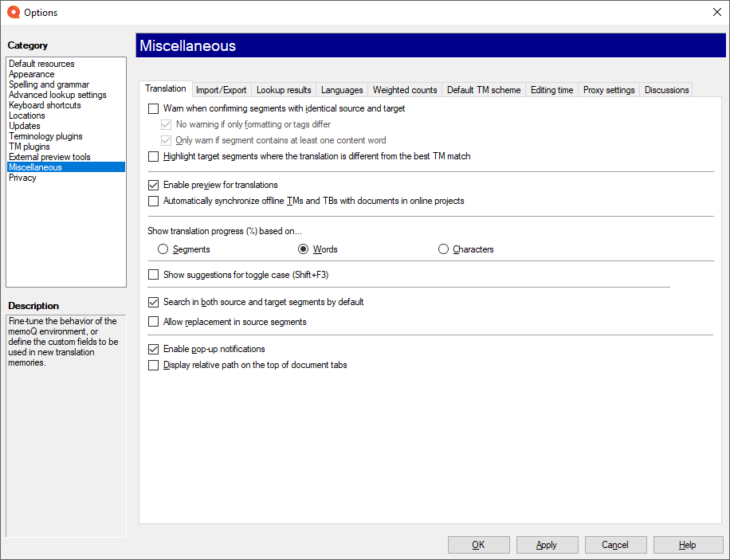The width and height of the screenshot is (730, 560).
Task: Select Segments for translation progress
Action: click(x=162, y=249)
